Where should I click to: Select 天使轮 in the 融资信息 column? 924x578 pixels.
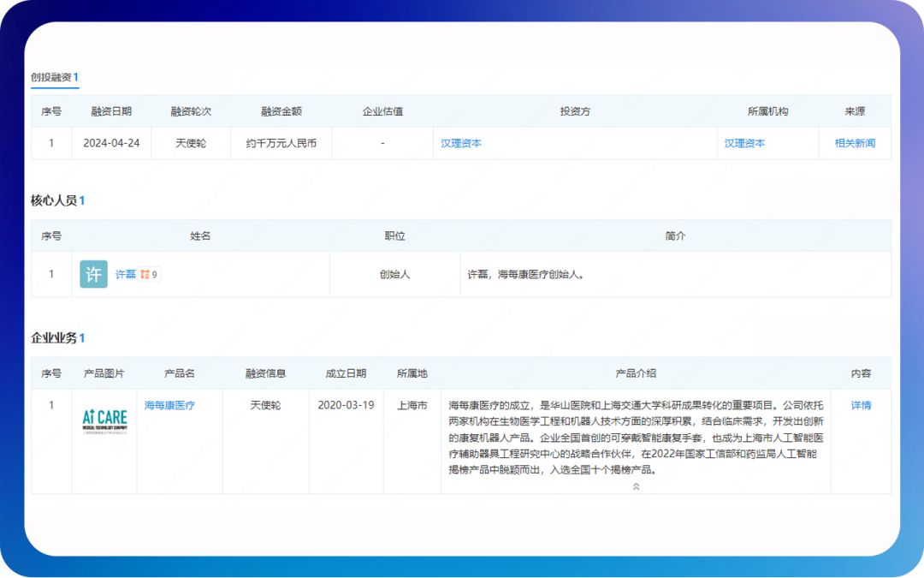tap(266, 405)
